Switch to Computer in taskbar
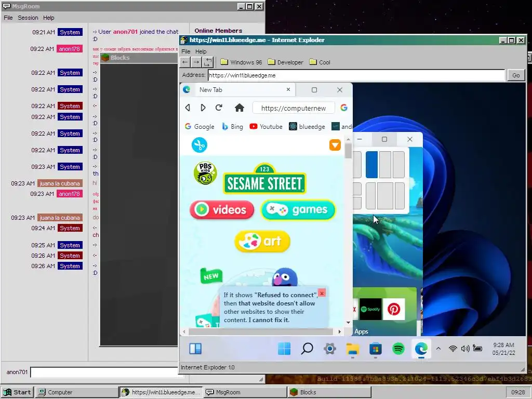Image resolution: width=532 pixels, height=399 pixels. pos(76,392)
